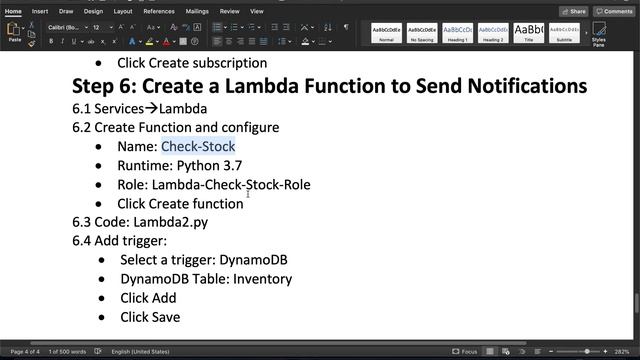Switch to Draft view
Screen dimensions: 640x360
point(538,351)
